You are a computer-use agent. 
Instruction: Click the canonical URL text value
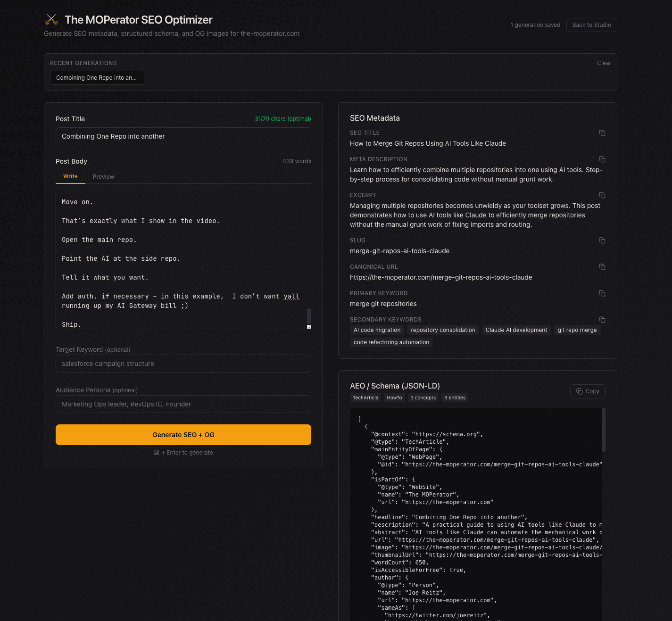click(441, 277)
